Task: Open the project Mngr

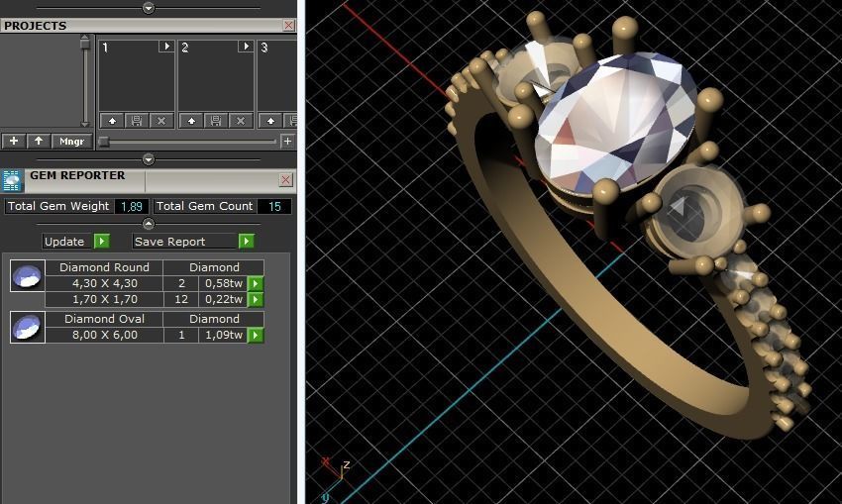Action: (71, 142)
